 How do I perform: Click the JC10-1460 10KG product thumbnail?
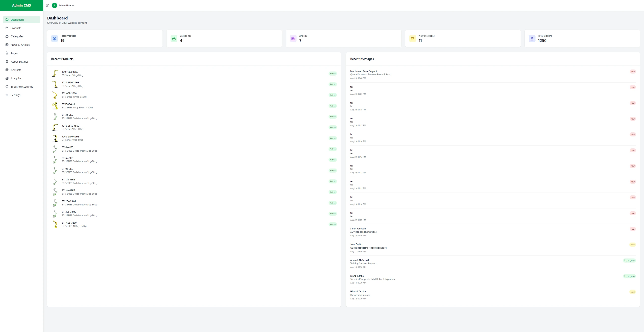pyautogui.click(x=55, y=74)
